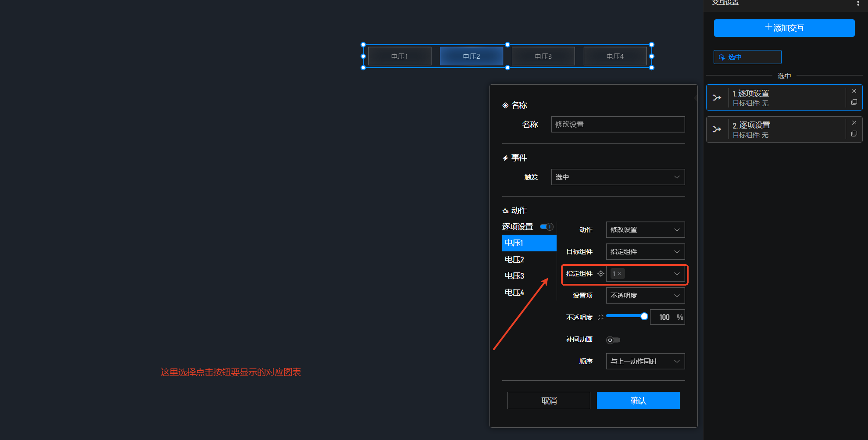Switch to the 电压4 tab on canvas

[615, 57]
